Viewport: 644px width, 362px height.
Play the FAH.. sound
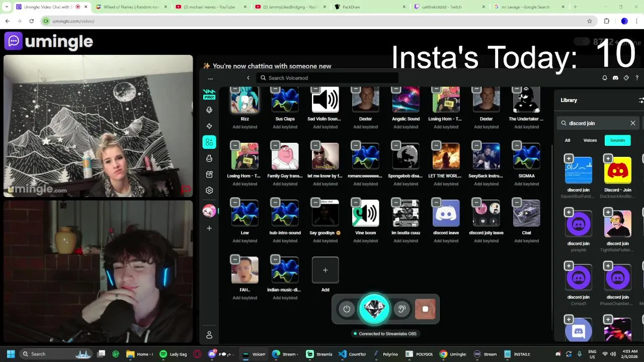click(x=245, y=270)
